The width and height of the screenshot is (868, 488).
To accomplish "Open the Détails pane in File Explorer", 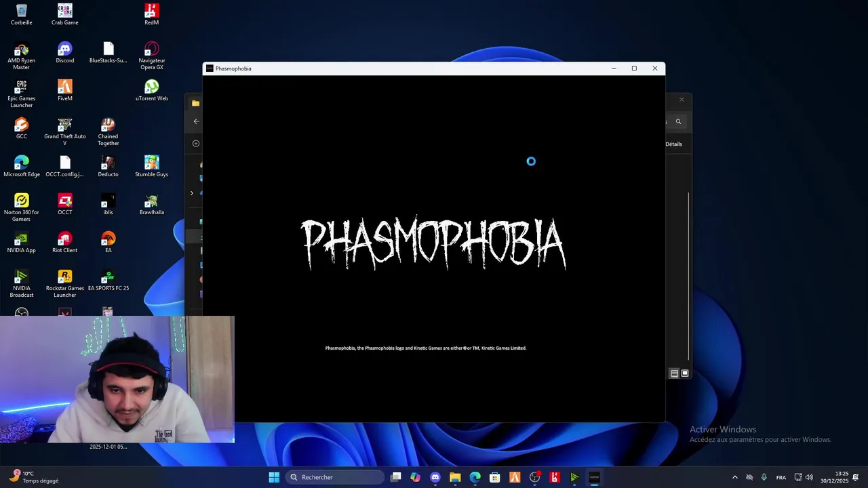I will (x=673, y=144).
